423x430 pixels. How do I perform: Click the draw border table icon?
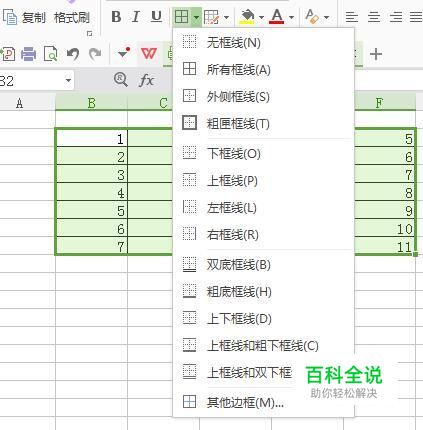click(x=212, y=17)
